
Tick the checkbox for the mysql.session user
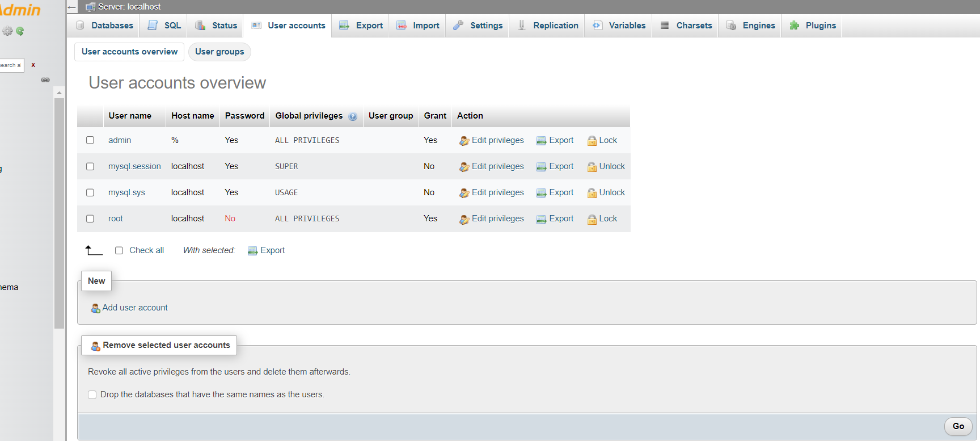coord(90,166)
